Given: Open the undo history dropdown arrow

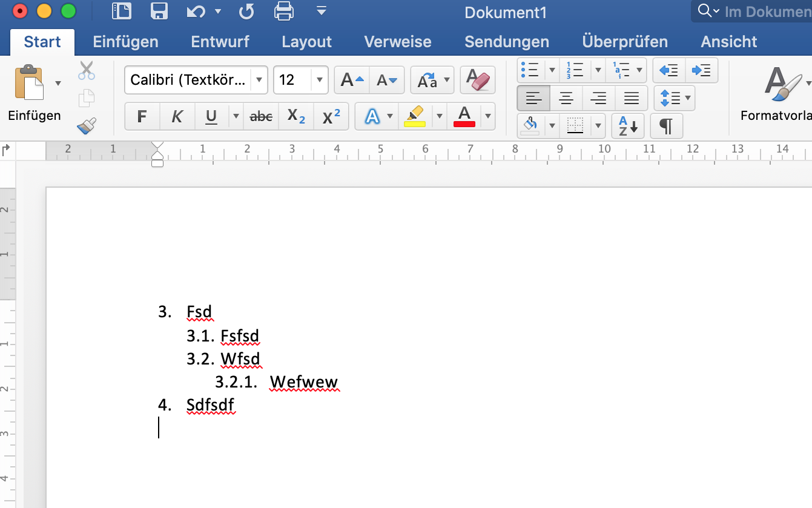Looking at the screenshot, I should pyautogui.click(x=218, y=11).
